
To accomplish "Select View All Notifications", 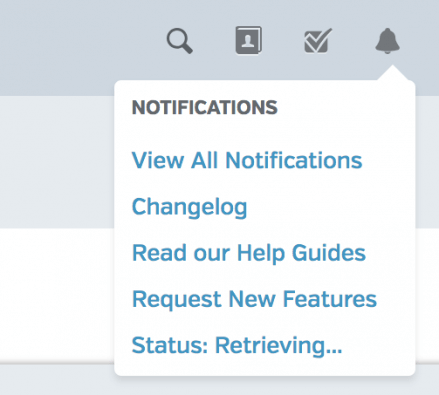I will (x=247, y=160).
